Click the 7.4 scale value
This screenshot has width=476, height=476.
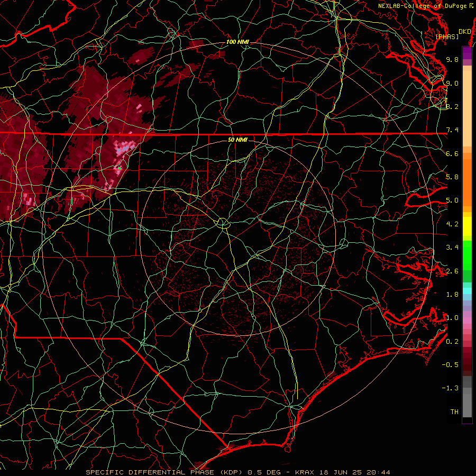[452, 130]
